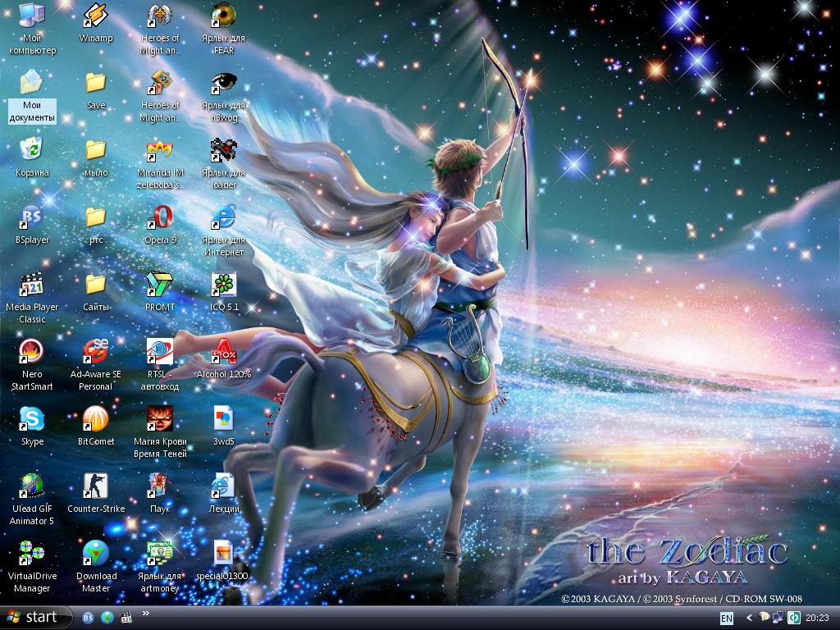
Task: Select the Download Master desktop shortcut
Action: coord(96,568)
